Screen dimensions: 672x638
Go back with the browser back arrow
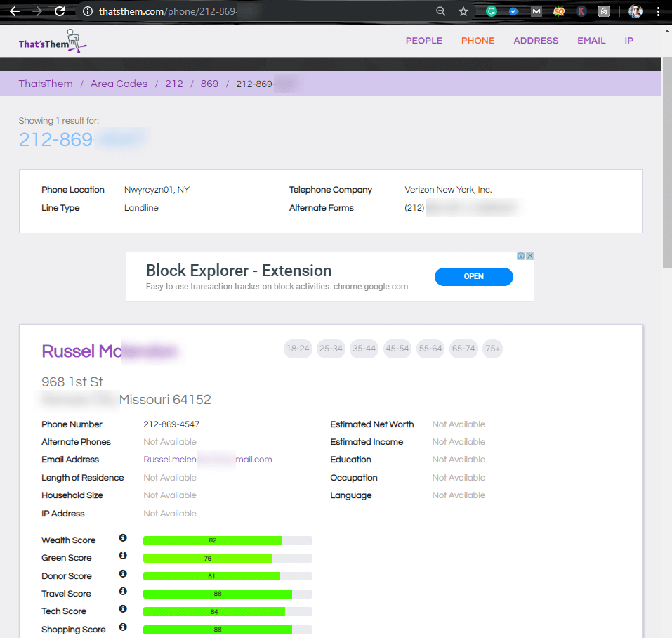(15, 11)
